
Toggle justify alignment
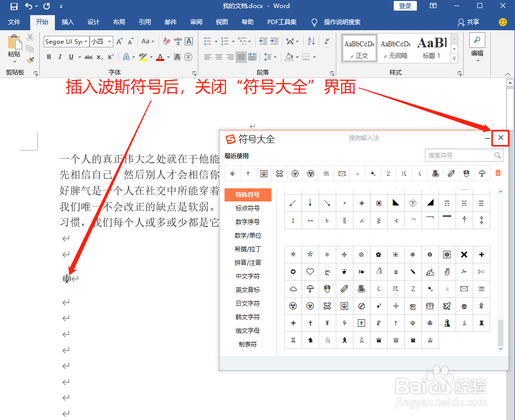[241, 57]
